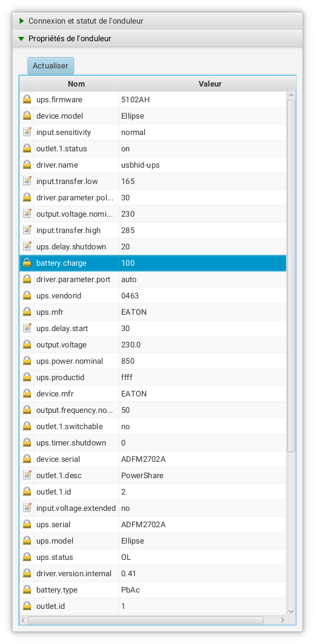315x644 pixels.
Task: Click lock icon beside ups.productid
Action: point(27,378)
